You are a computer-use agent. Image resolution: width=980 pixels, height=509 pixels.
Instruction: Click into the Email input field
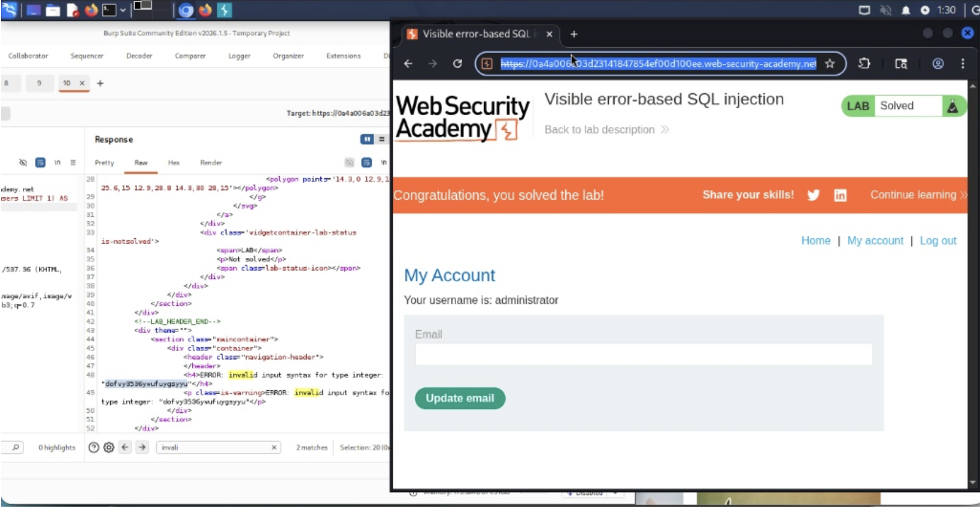[x=643, y=354]
